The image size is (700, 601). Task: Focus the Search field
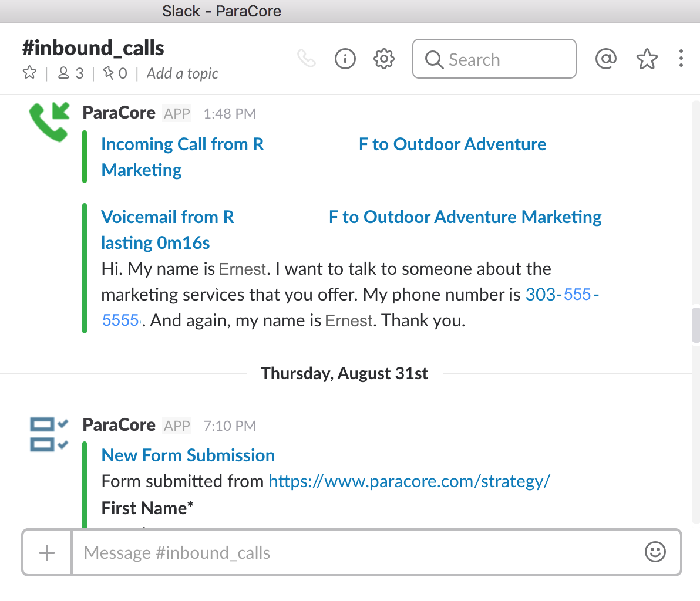(x=494, y=59)
